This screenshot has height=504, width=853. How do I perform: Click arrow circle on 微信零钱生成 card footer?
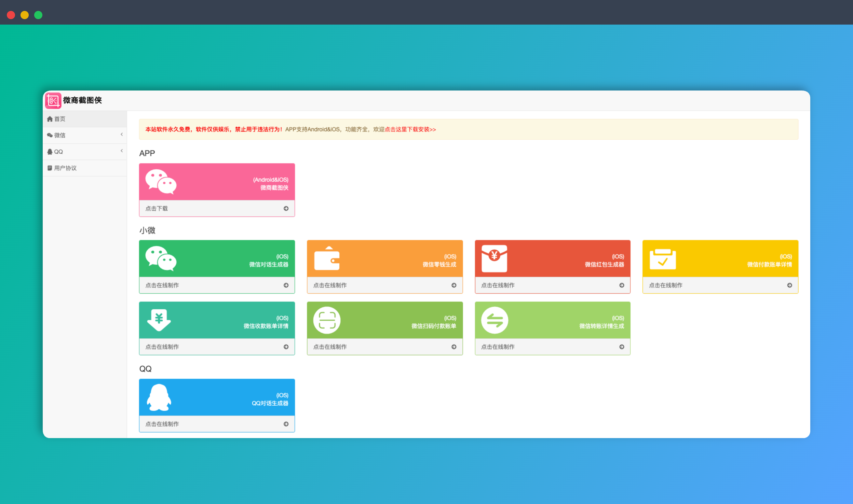pos(453,285)
